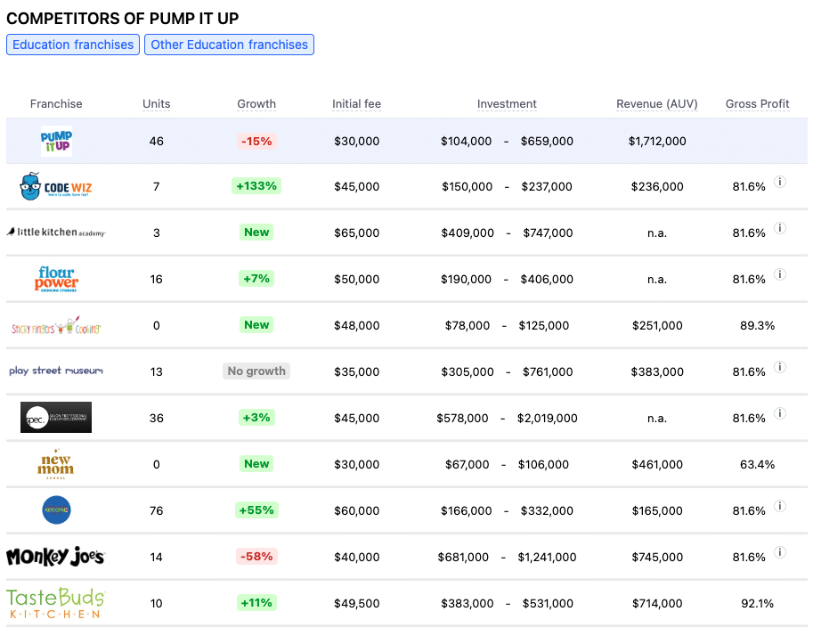Click the Franchise column header
The height and width of the screenshot is (644, 813).
pos(56,103)
